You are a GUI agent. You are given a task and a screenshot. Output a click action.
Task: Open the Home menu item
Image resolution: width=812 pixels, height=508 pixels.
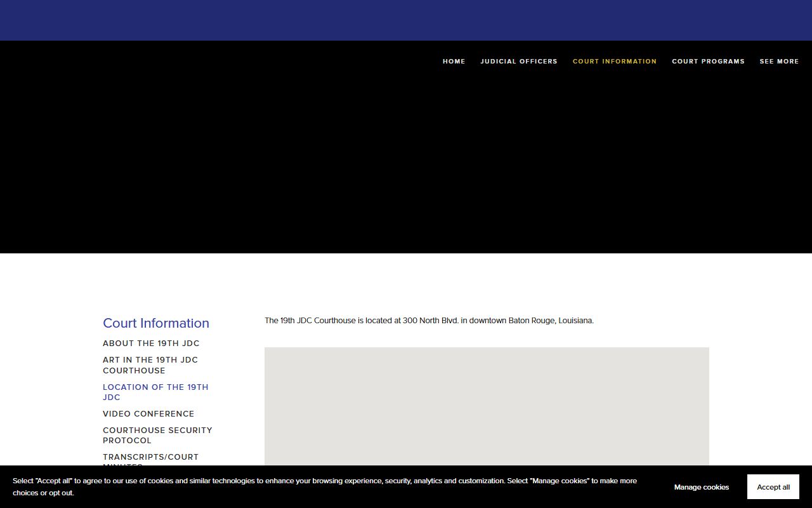454,62
